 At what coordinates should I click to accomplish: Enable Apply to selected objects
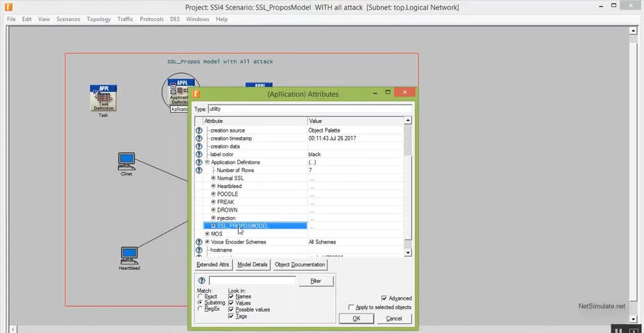pos(350,307)
